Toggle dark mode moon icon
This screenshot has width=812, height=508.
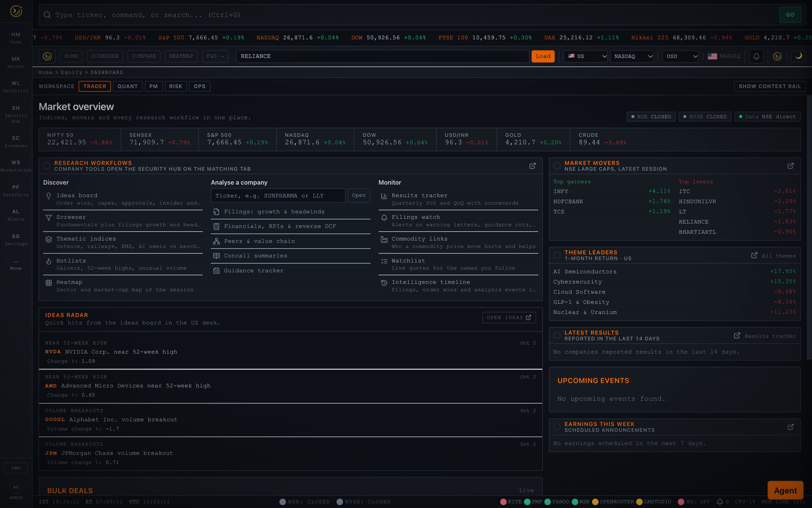click(x=799, y=56)
